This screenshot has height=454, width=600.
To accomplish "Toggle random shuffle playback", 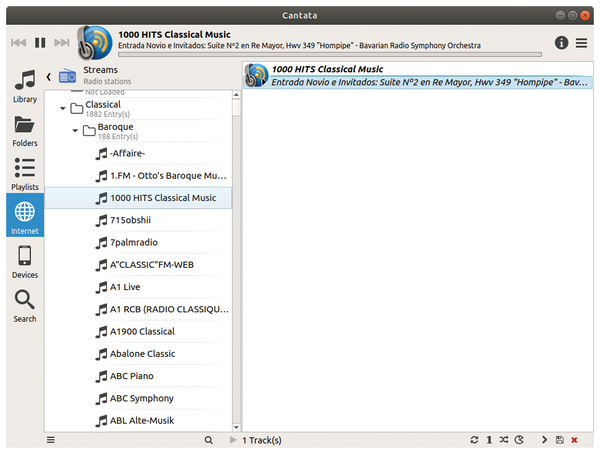I will (x=504, y=440).
